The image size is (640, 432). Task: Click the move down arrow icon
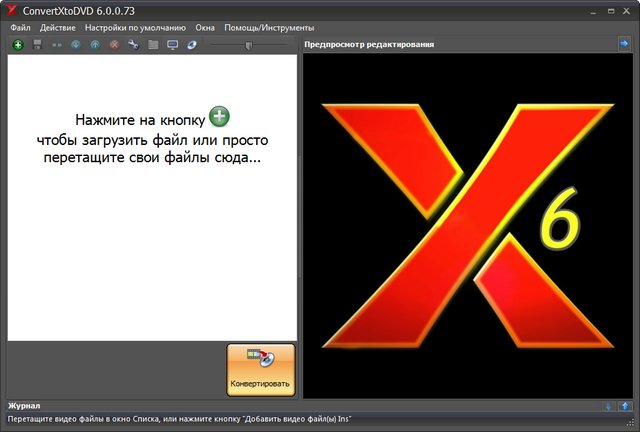click(x=75, y=45)
